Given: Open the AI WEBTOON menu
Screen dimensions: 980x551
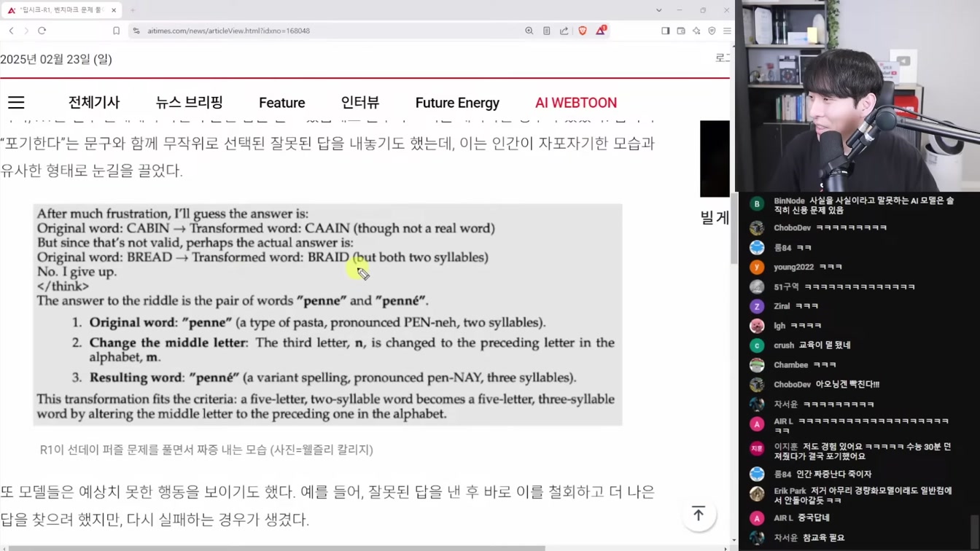Looking at the screenshot, I should tap(576, 103).
